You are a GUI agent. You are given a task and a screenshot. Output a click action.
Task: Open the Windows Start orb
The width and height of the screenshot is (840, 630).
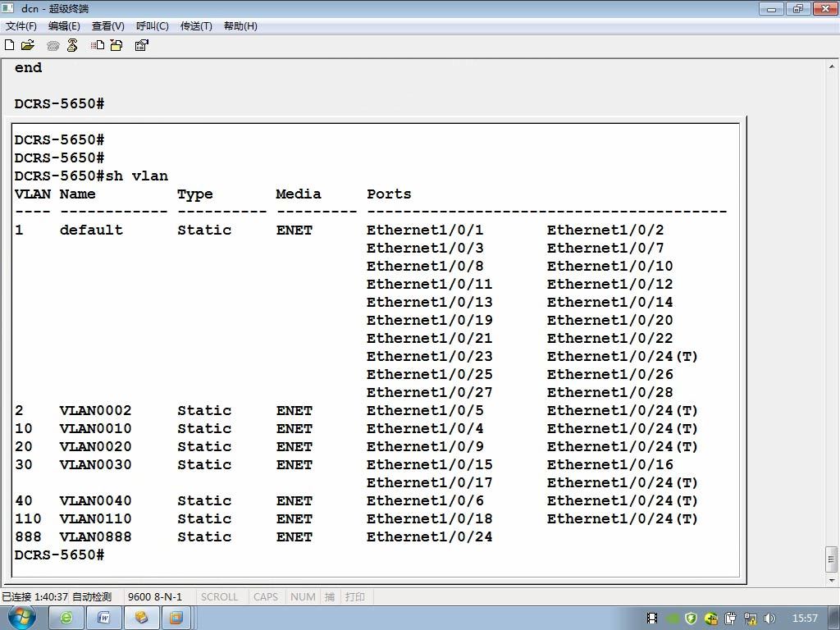click(x=21, y=618)
